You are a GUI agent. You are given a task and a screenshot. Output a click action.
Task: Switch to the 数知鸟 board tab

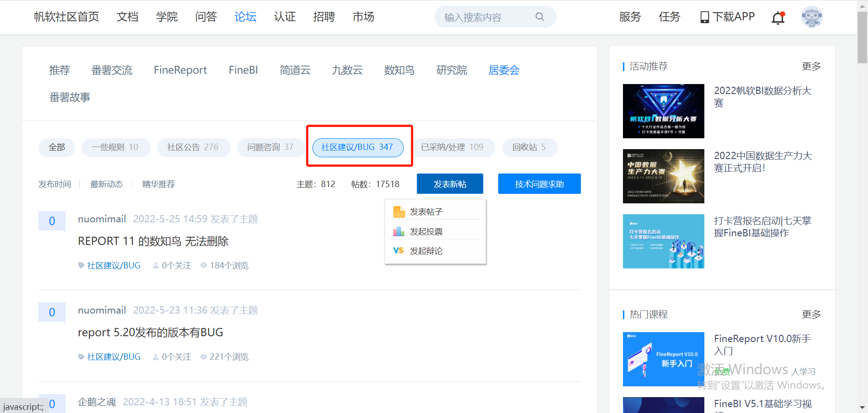tap(399, 70)
